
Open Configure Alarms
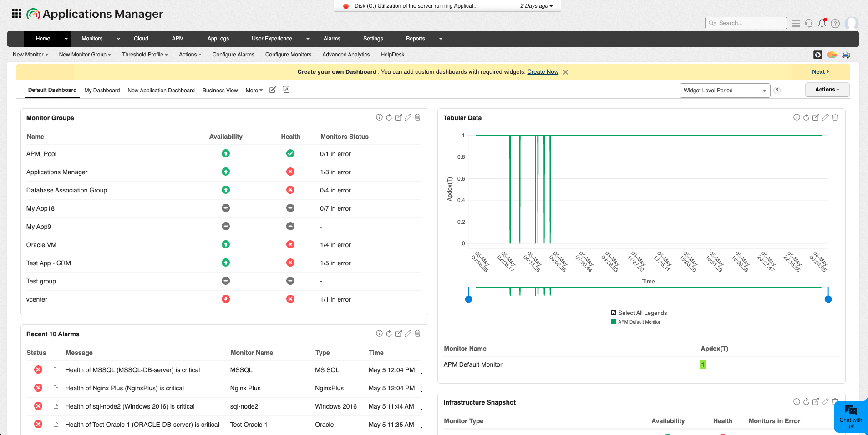[233, 55]
